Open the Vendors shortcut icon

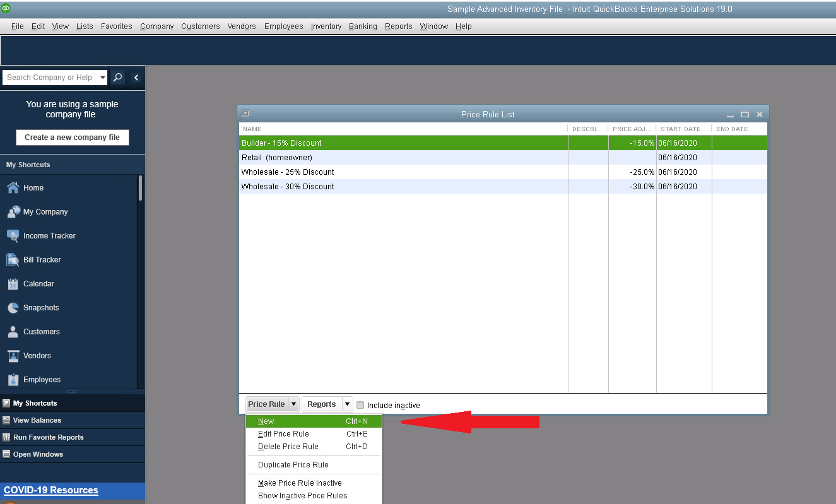(13, 356)
